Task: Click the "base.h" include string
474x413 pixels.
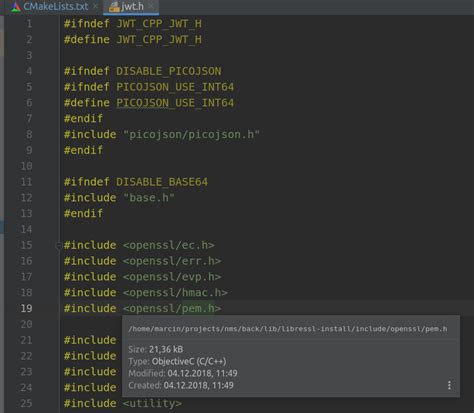Action: coord(149,198)
